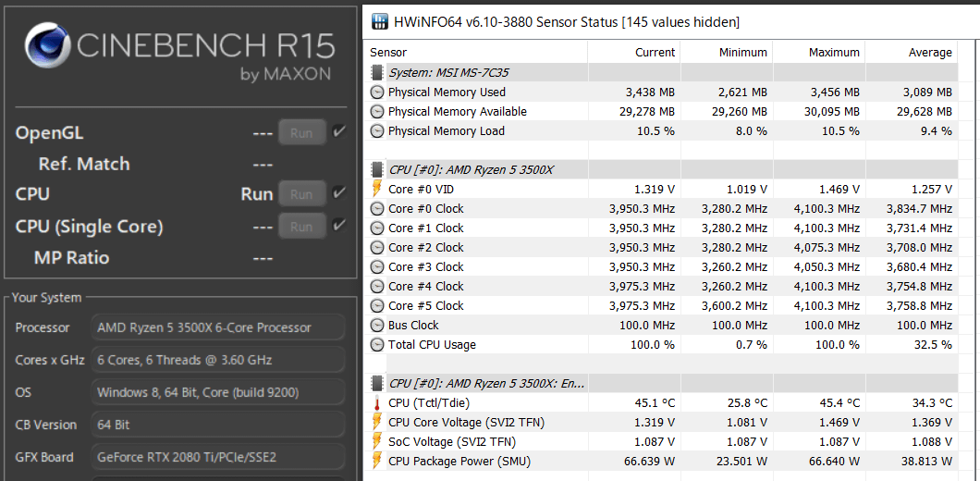The height and width of the screenshot is (481, 980).
Task: Click the 3,600.2 MHz Core #5 minimum value
Action: coord(734,306)
